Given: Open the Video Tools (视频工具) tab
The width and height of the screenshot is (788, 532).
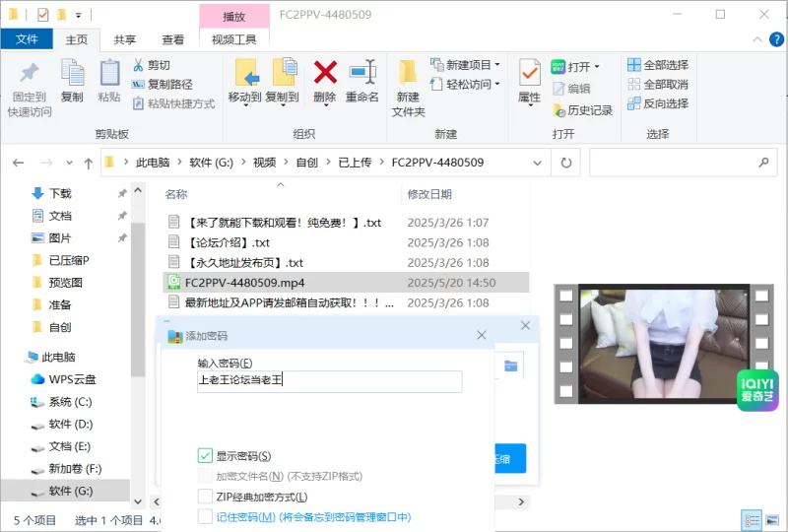Looking at the screenshot, I should point(234,39).
